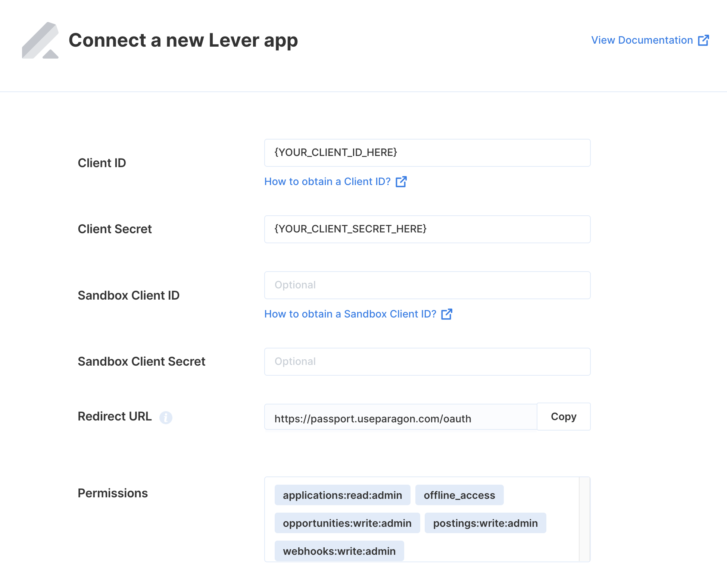Click external link icon after Client ID help
Viewport: 727px width, 588px height.
pyautogui.click(x=401, y=182)
